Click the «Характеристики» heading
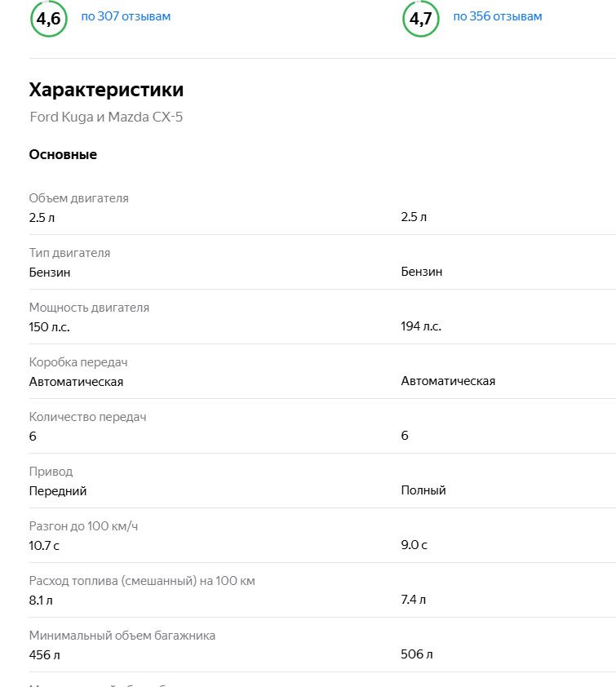This screenshot has height=687, width=616. pyautogui.click(x=105, y=90)
